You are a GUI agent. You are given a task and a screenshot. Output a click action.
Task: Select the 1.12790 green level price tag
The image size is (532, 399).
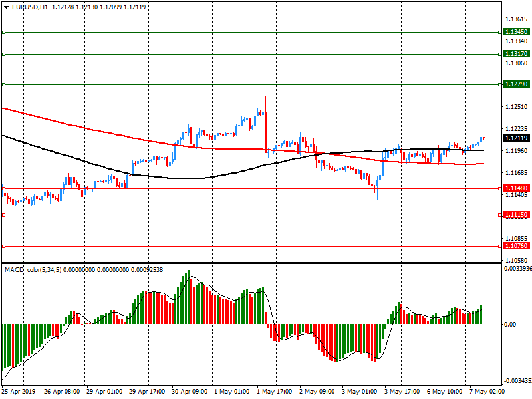point(516,84)
